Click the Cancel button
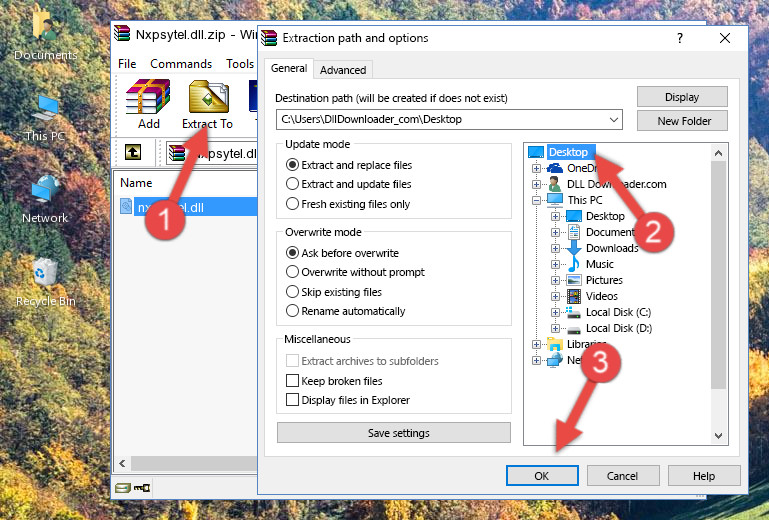Screen dimensions: 769x520 622,476
